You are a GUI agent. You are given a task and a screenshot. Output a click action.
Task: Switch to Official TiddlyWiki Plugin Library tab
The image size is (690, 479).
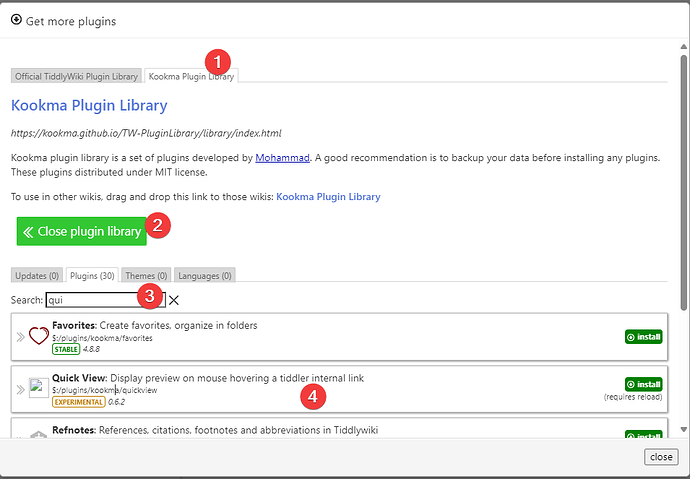(77, 76)
